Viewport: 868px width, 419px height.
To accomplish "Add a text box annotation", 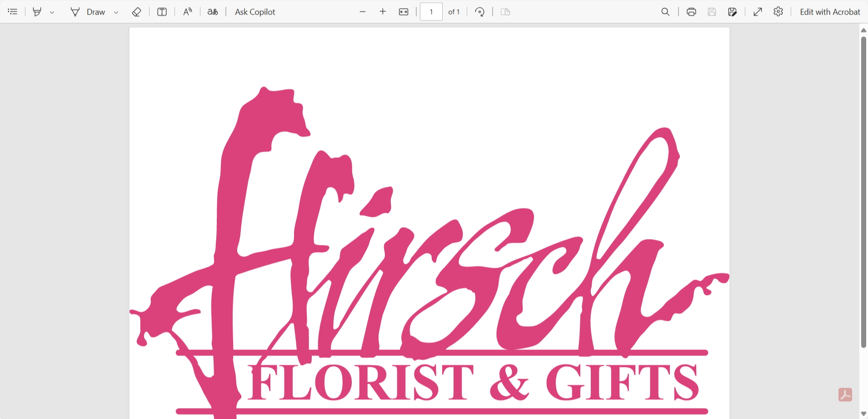I will tap(162, 12).
